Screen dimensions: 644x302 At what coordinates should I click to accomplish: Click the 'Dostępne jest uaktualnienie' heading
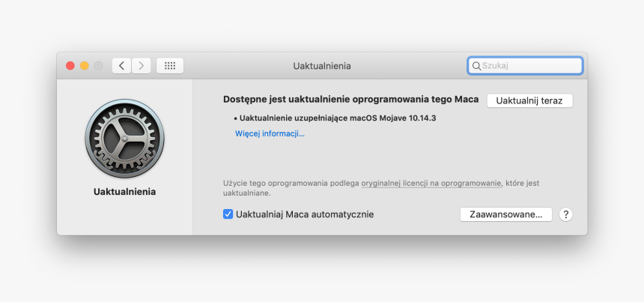coord(350,100)
